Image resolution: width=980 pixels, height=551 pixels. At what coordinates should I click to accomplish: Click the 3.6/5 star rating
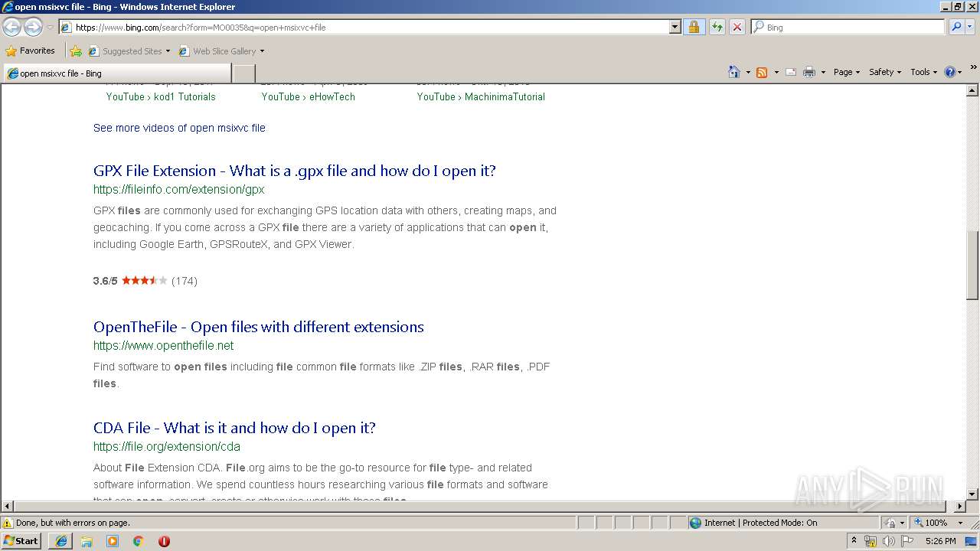pyautogui.click(x=145, y=281)
